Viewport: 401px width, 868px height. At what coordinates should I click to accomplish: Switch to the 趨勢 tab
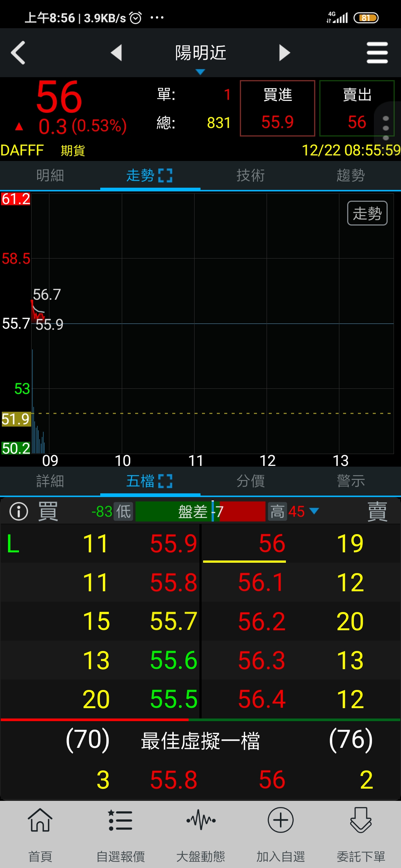point(351,175)
